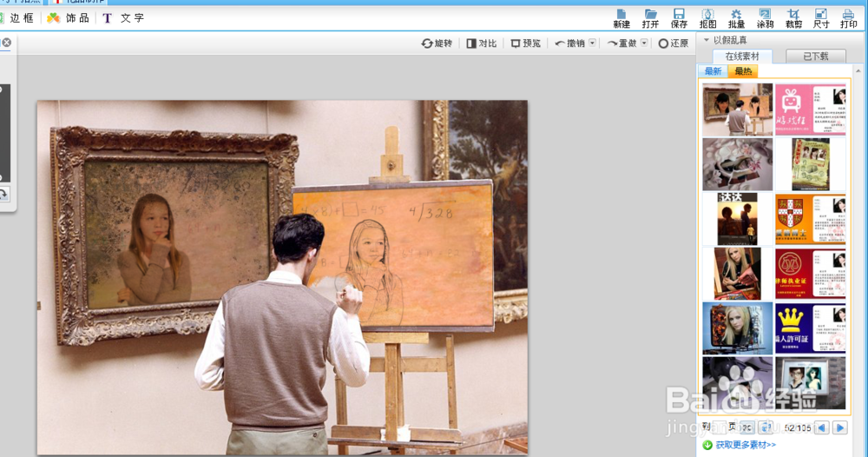This screenshot has height=457, width=868.
Task: Close the left side panel
Action: tap(7, 43)
